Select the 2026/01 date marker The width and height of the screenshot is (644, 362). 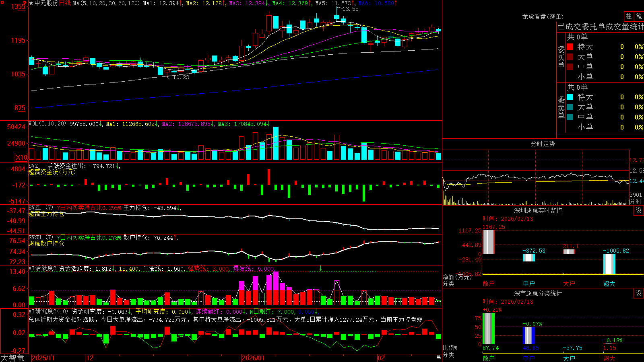click(254, 358)
